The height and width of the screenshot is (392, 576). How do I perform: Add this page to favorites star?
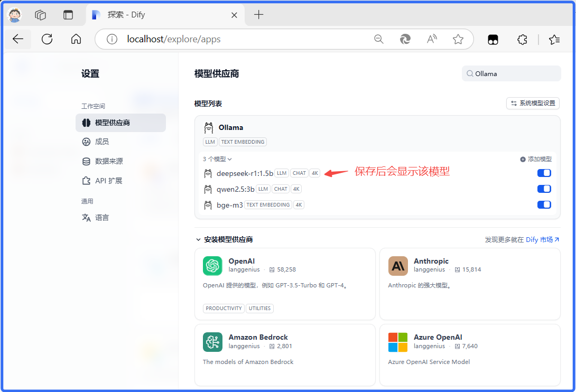(458, 39)
